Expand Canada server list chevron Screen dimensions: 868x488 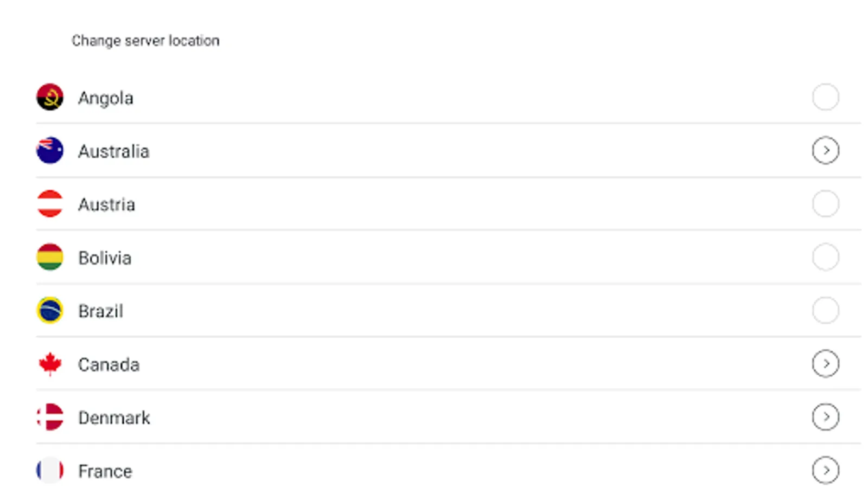click(825, 363)
